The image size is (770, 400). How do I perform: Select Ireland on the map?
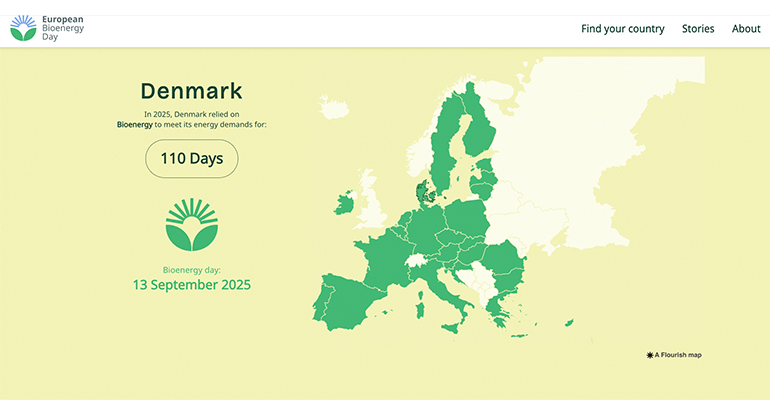(x=344, y=204)
